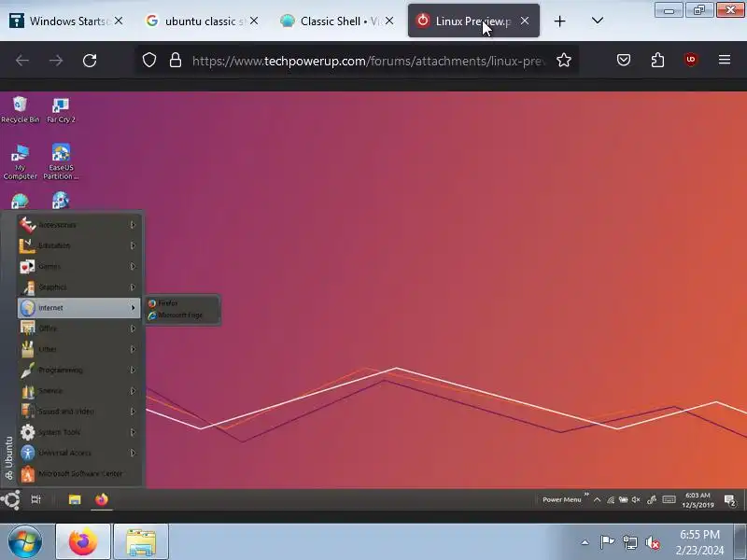Screen dimensions: 747x560
Task: Click the file explorer icon on inner taskbar
Action: tap(75, 499)
